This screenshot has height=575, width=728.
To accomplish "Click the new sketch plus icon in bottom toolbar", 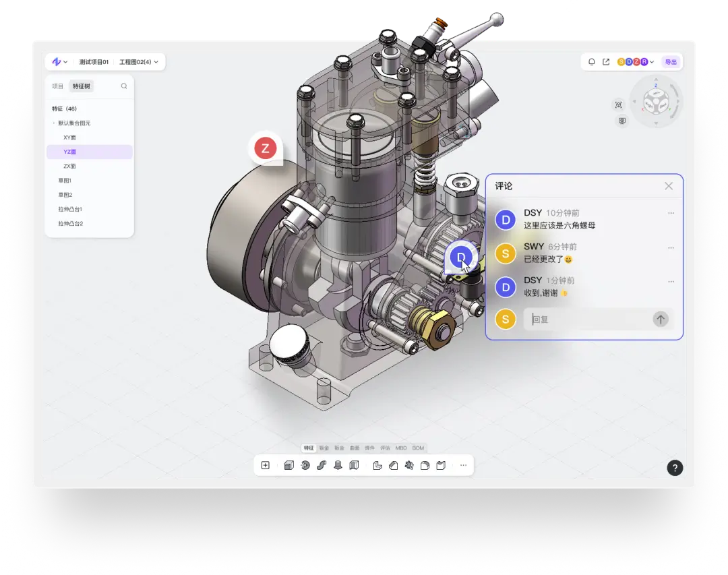I will pos(265,465).
